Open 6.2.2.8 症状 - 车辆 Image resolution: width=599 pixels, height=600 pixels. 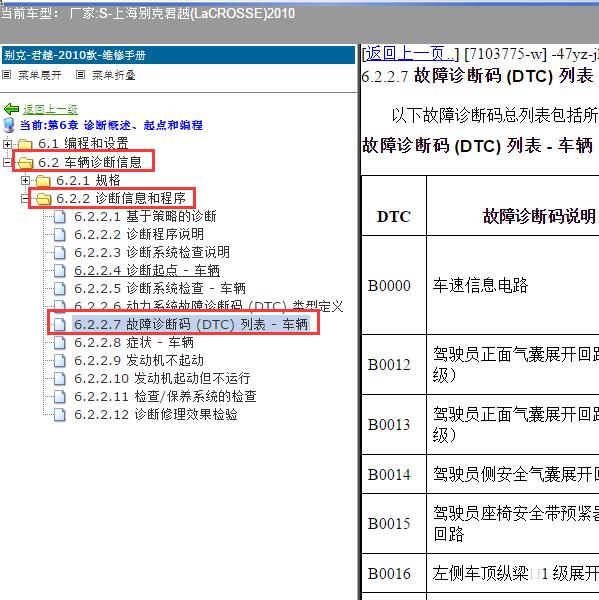(x=134, y=342)
